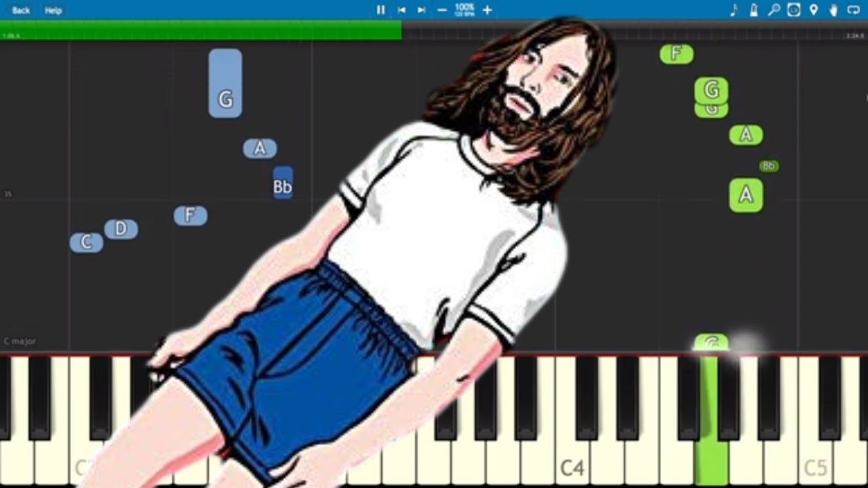Skip forward to next section

(421, 10)
